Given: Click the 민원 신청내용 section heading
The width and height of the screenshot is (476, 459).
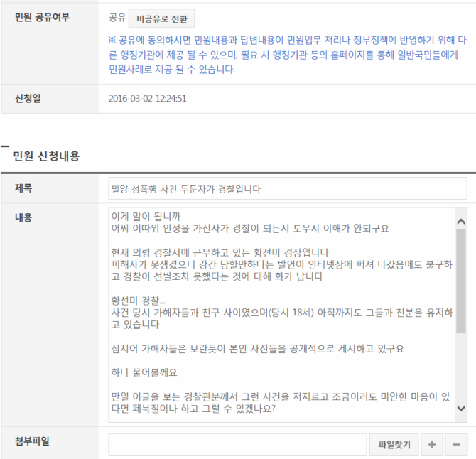Looking at the screenshot, I should 46,156.
